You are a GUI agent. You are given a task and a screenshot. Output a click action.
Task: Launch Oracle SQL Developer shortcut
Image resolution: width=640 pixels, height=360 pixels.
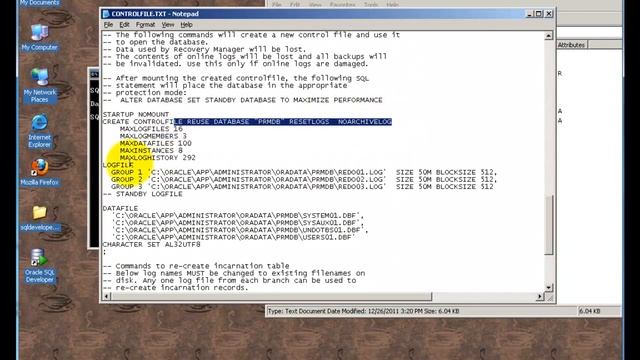[39, 266]
